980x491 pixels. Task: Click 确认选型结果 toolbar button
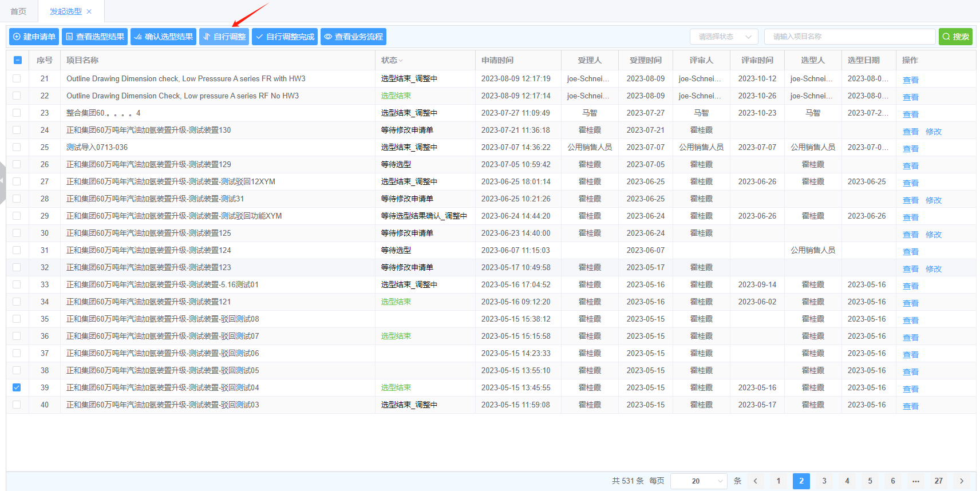[x=163, y=37]
